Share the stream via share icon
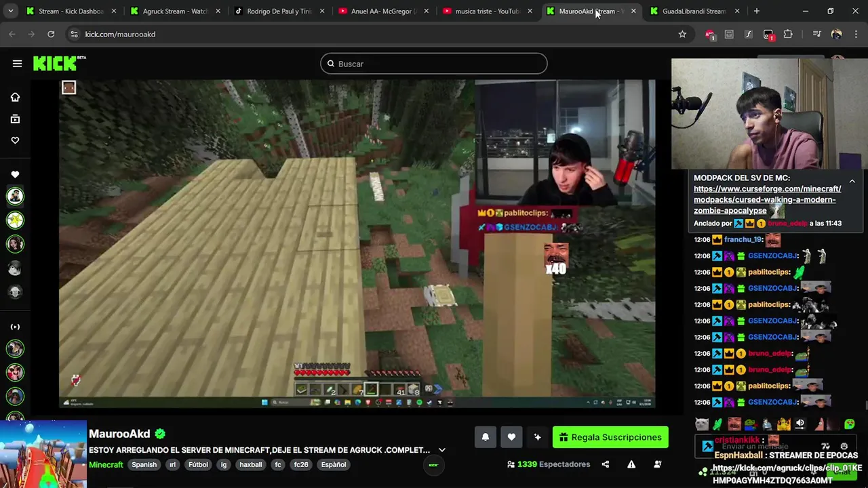Image resolution: width=868 pixels, height=488 pixels. click(x=606, y=464)
